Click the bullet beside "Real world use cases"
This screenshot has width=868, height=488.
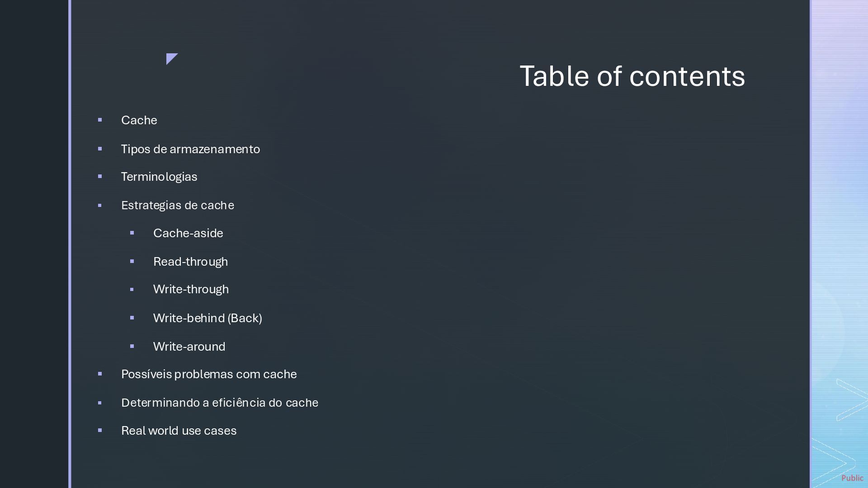100,430
